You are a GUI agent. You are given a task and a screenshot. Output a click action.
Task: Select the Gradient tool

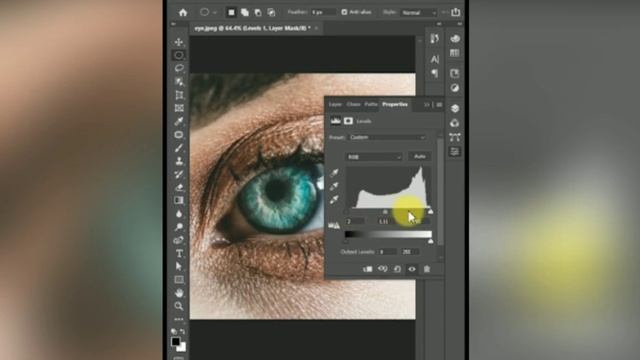(x=179, y=200)
